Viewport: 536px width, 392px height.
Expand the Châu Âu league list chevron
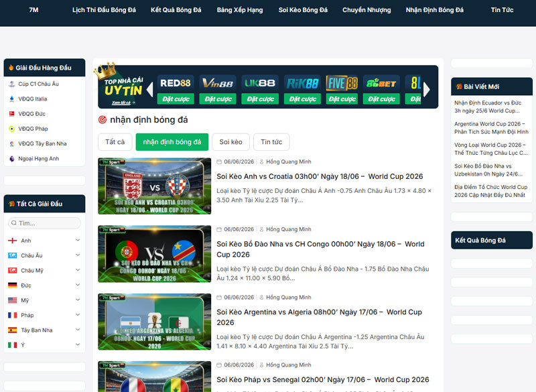pos(78,255)
